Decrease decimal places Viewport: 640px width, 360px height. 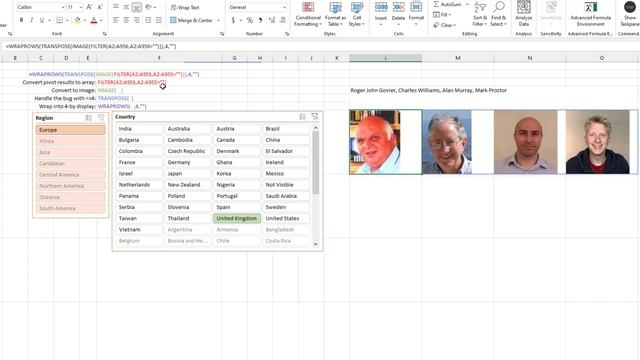(282, 20)
